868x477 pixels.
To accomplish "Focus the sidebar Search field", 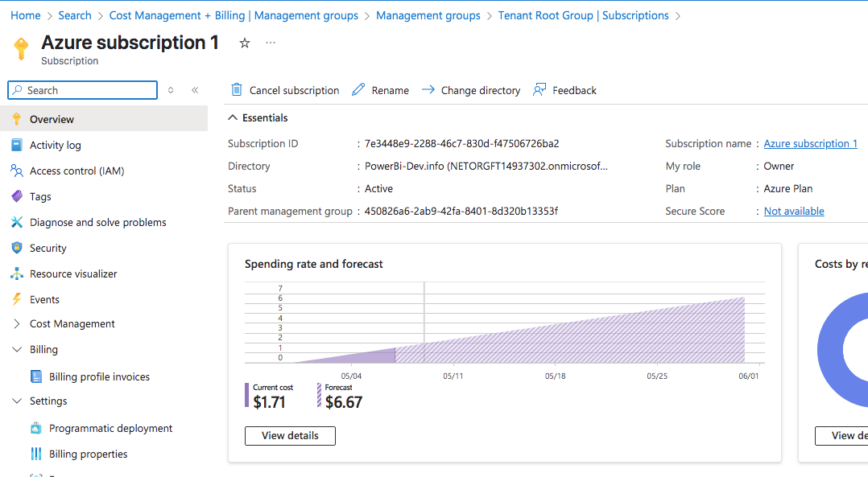I will click(x=82, y=90).
